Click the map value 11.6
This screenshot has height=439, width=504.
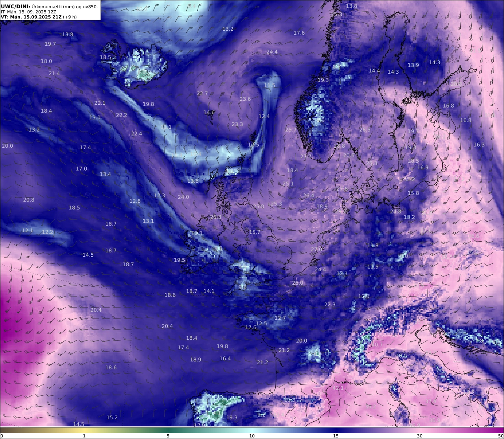tap(193, 181)
